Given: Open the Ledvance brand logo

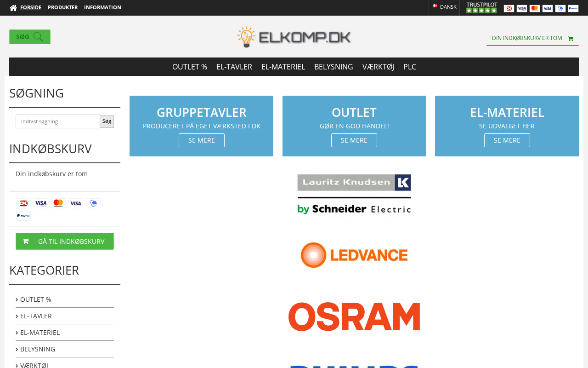Looking at the screenshot, I should pos(354,255).
